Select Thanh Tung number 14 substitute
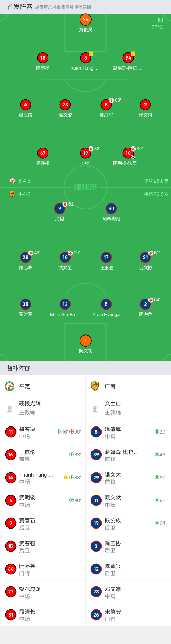 coord(43,477)
